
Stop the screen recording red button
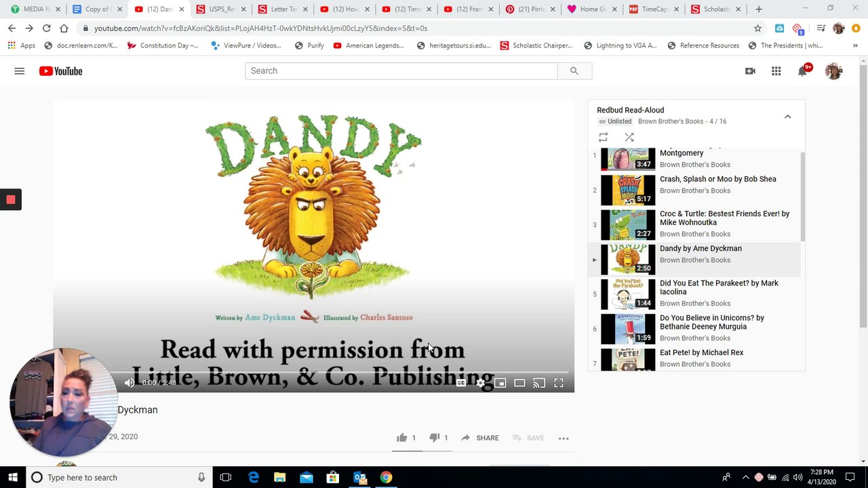[10, 199]
